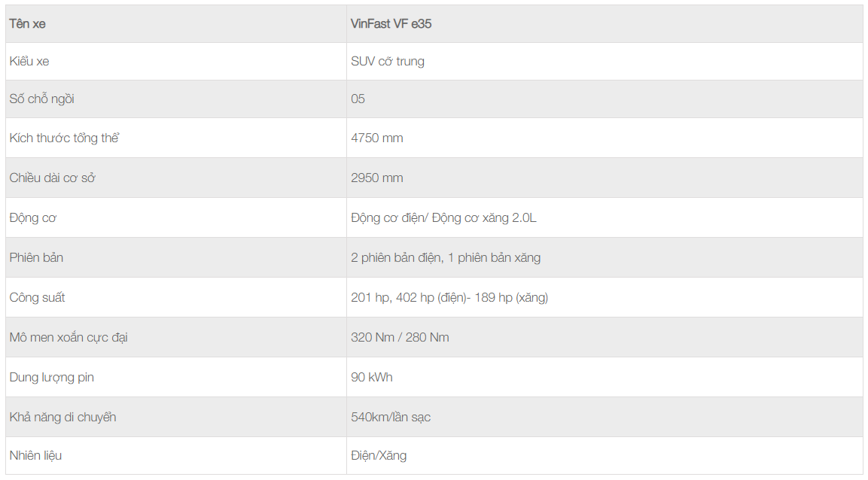This screenshot has width=868, height=480.
Task: Click the '4750 mm' value
Action: (x=377, y=138)
